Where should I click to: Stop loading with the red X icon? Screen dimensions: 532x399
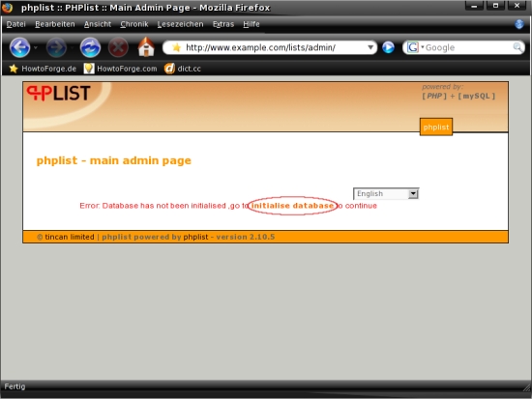pyautogui.click(x=118, y=47)
